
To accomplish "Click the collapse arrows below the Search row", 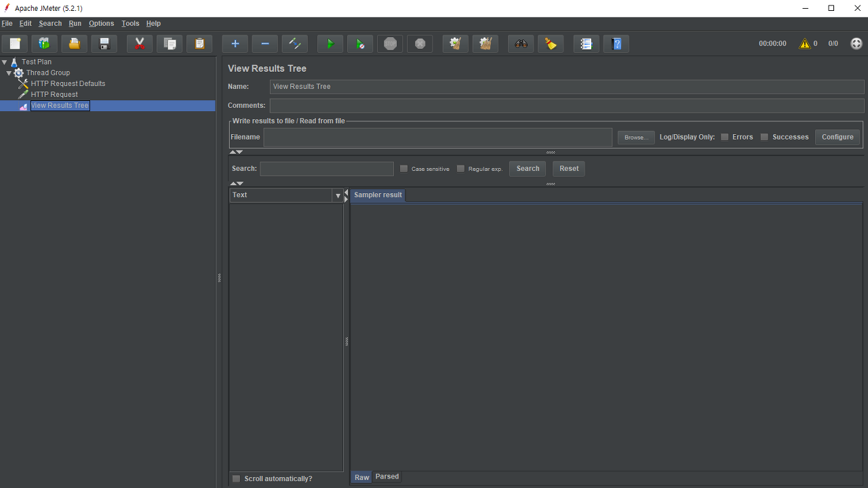I will point(236,184).
